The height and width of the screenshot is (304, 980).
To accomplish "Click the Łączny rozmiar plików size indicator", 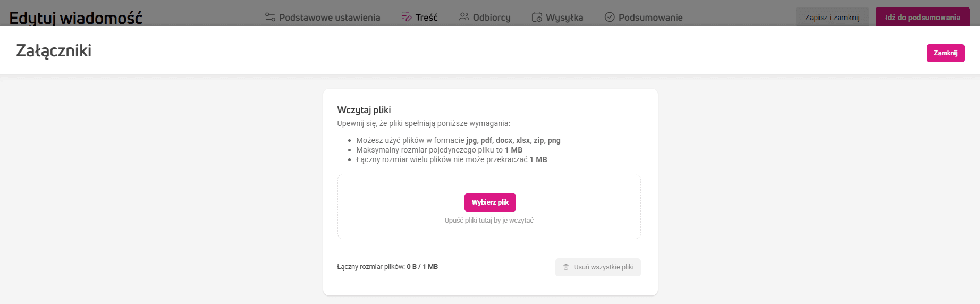I will pos(387,267).
